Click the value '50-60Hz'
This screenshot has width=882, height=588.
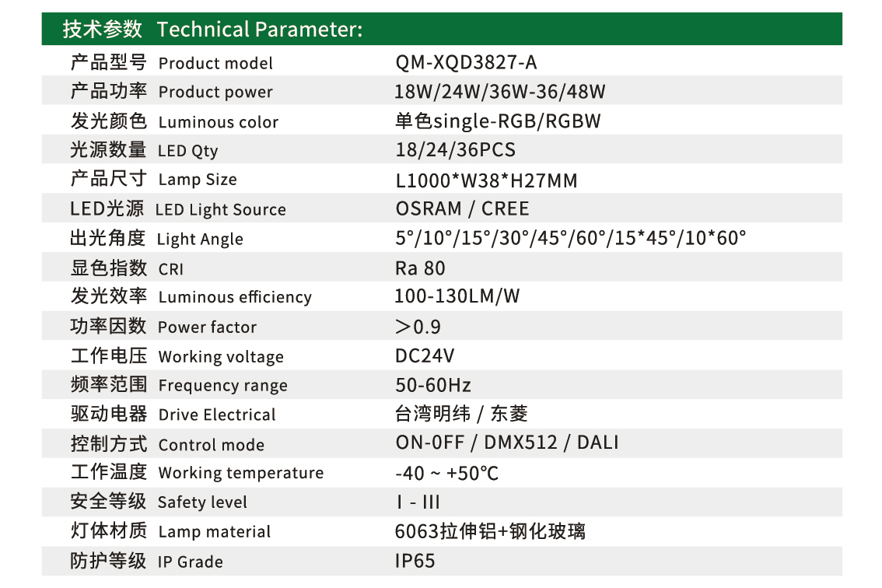[433, 386]
